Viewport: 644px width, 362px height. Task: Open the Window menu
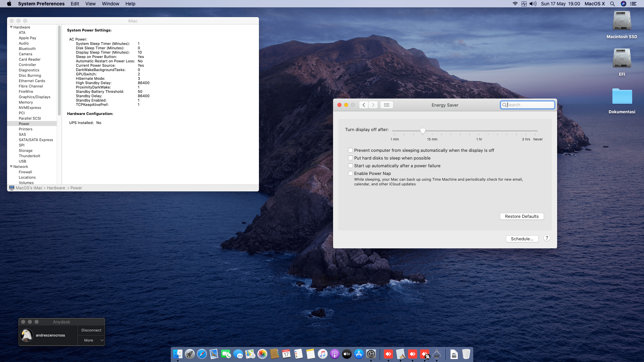click(x=110, y=4)
